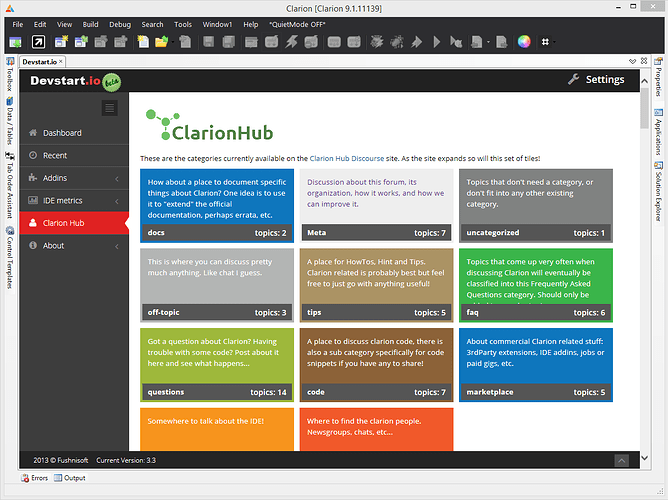
Task: Open the Build menu
Action: point(91,23)
